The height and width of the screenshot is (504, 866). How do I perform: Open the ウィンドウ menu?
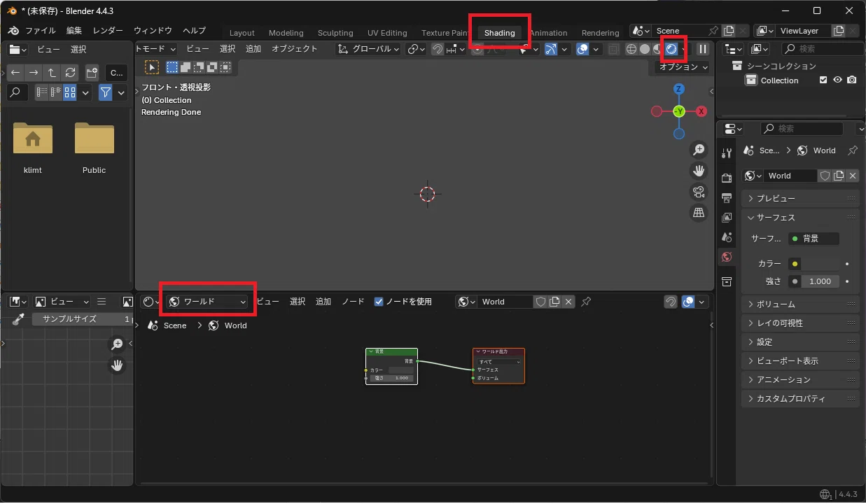point(153,31)
